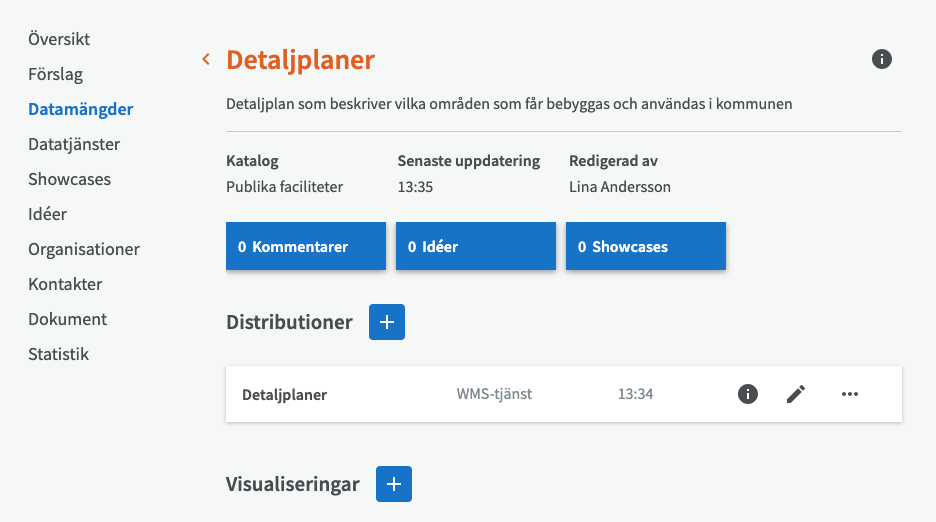Open more options for Detaljplaner distribution
936x522 pixels.
click(850, 394)
